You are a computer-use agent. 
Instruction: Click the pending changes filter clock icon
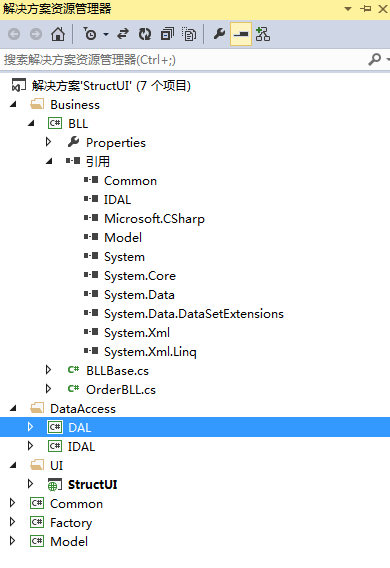89,34
